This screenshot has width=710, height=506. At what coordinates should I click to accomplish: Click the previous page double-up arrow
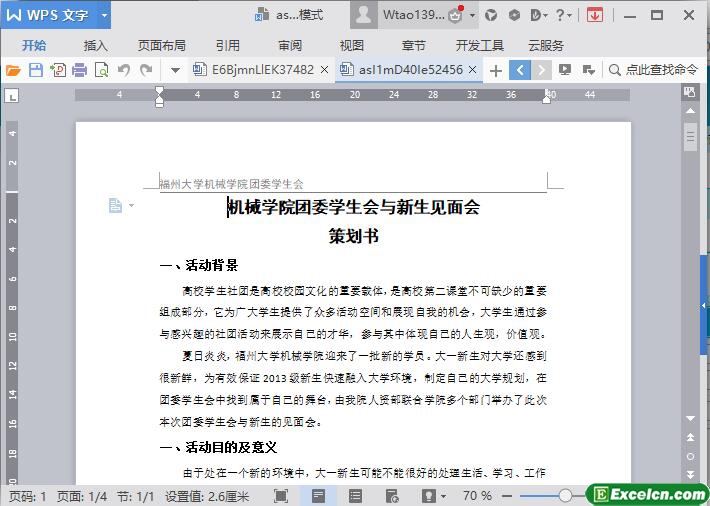pyautogui.click(x=690, y=437)
